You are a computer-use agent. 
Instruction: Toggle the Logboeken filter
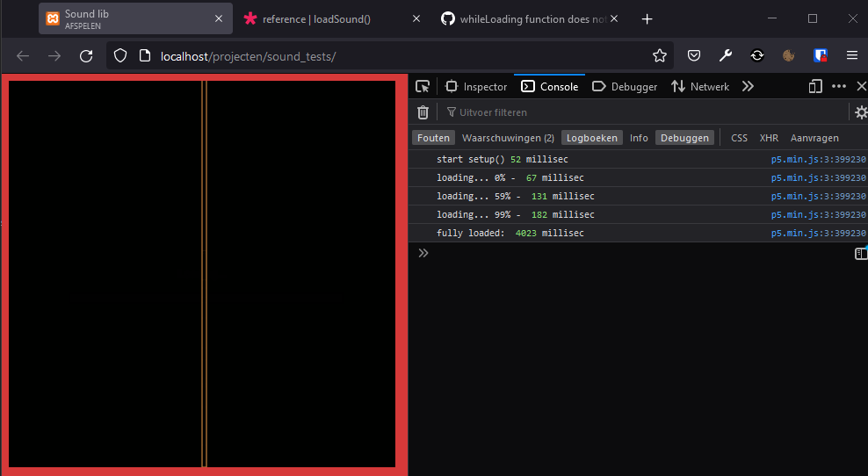[x=592, y=138]
